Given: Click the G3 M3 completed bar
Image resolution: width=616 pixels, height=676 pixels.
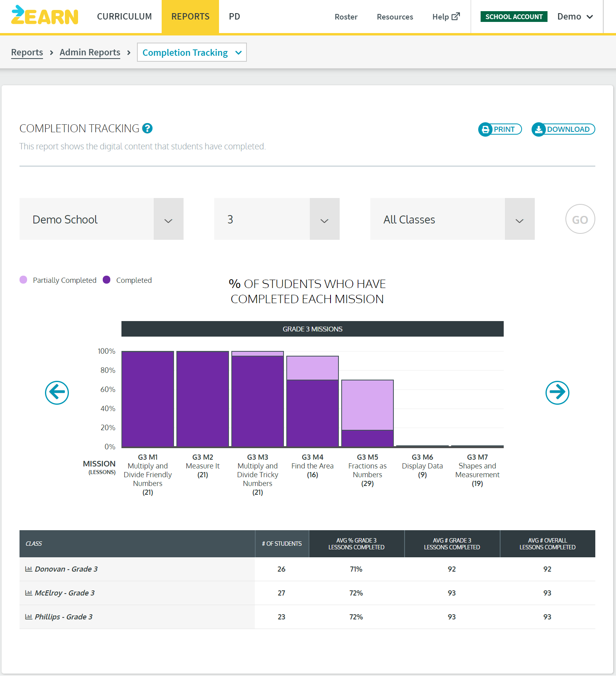Looking at the screenshot, I should 258,402.
